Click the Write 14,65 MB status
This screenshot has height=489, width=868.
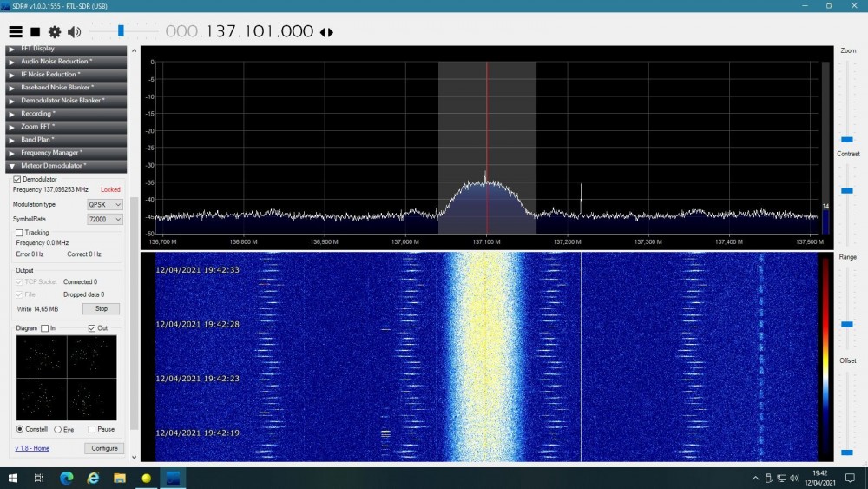click(x=37, y=309)
